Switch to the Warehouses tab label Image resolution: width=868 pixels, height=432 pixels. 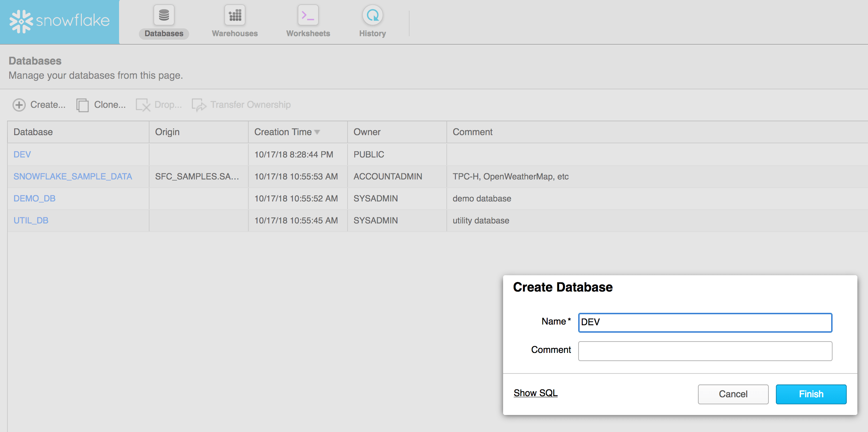coord(235,33)
